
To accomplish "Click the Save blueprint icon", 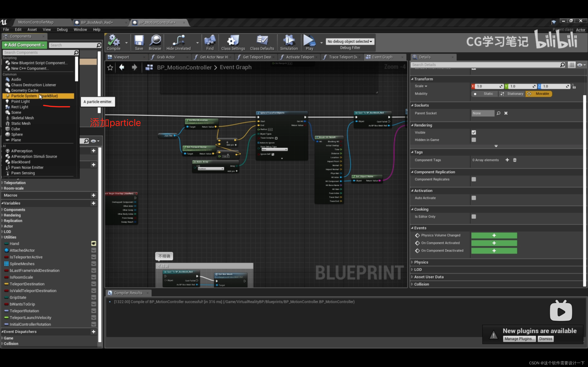I will [139, 42].
